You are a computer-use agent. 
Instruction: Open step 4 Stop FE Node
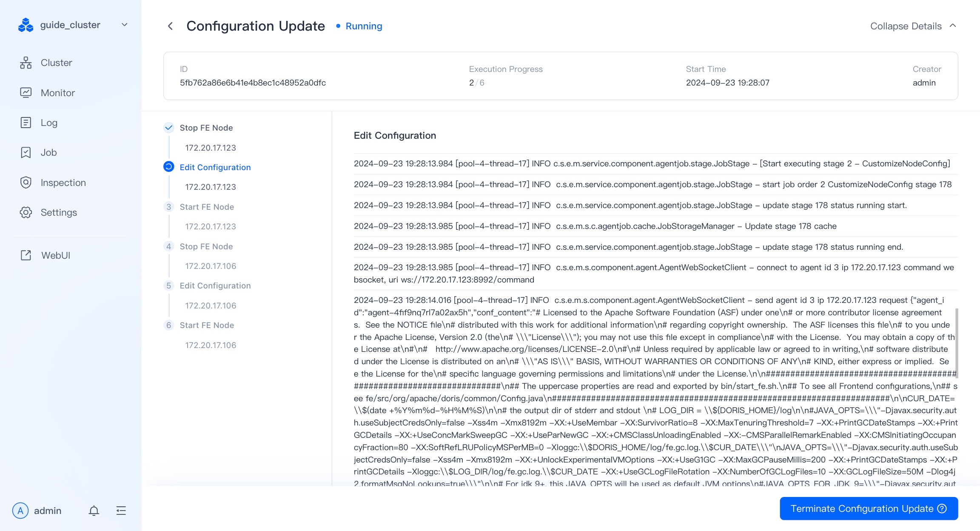(206, 246)
